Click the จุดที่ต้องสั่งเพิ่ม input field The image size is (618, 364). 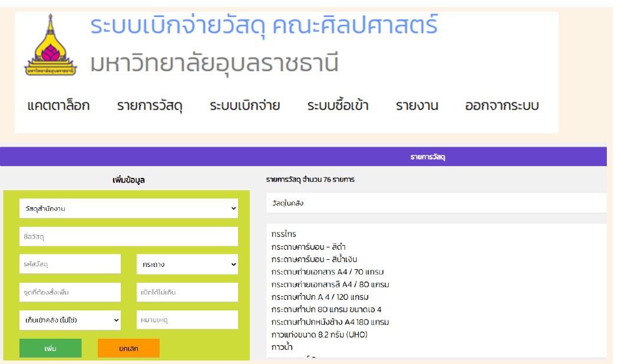tap(70, 292)
